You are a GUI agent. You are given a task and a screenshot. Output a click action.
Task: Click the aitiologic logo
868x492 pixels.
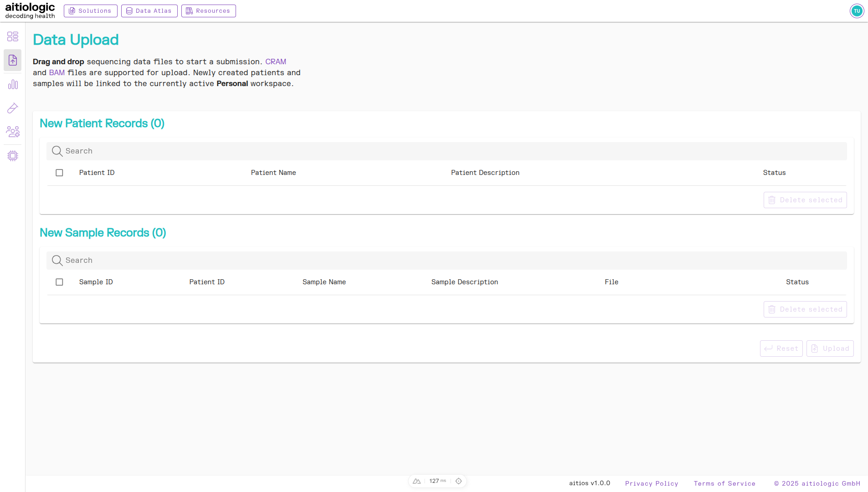click(30, 10)
